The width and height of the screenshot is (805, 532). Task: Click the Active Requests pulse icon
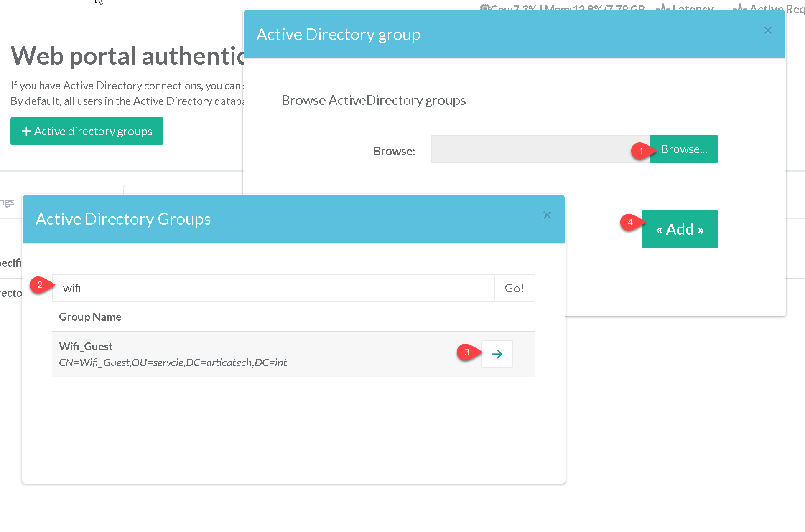click(x=740, y=8)
